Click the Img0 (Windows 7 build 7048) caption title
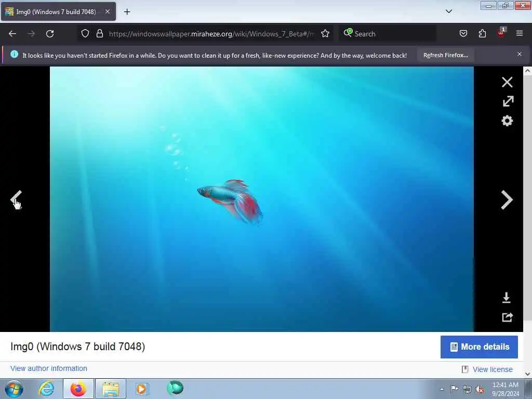This screenshot has width=532, height=399. point(78,347)
